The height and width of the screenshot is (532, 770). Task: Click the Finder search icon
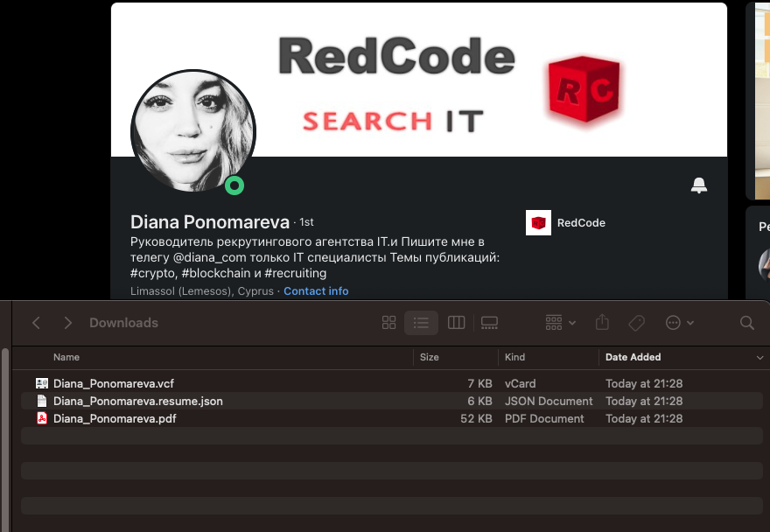point(747,323)
